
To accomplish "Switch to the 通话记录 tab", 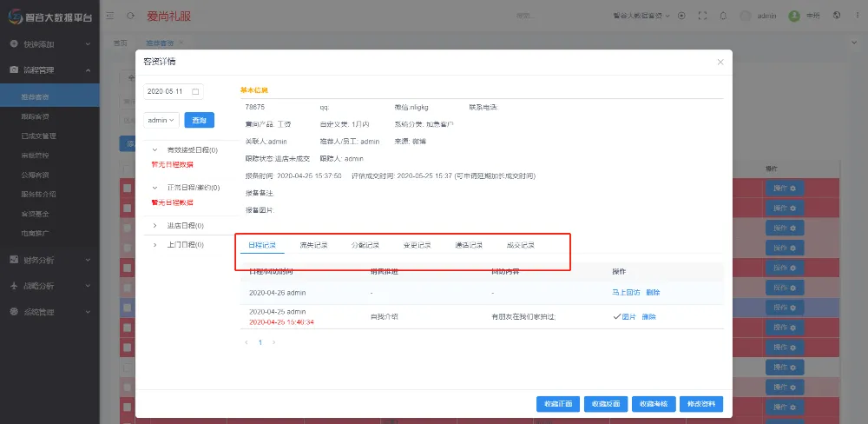I will point(469,245).
